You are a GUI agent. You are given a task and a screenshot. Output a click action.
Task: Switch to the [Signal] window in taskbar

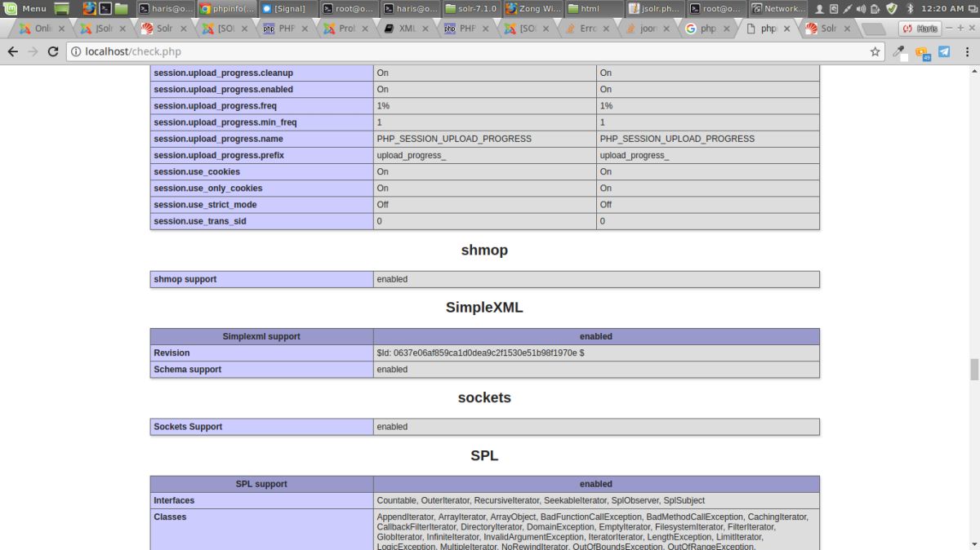[287, 8]
